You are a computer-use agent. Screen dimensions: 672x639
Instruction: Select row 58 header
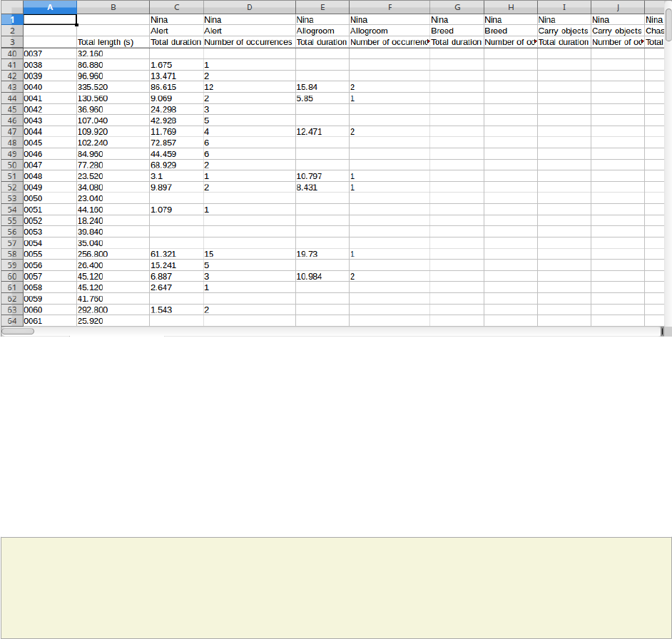(x=12, y=254)
